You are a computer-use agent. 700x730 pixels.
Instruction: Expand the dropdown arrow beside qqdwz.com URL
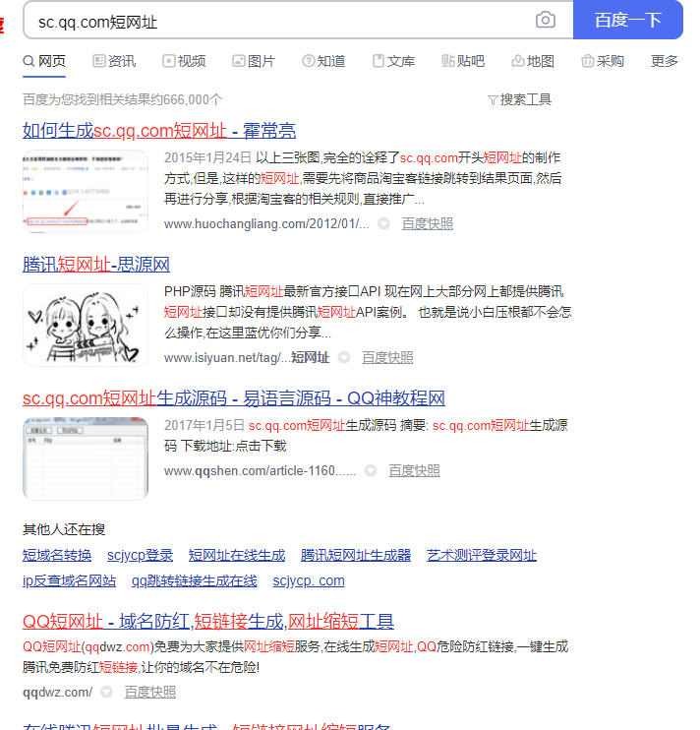pos(107,693)
